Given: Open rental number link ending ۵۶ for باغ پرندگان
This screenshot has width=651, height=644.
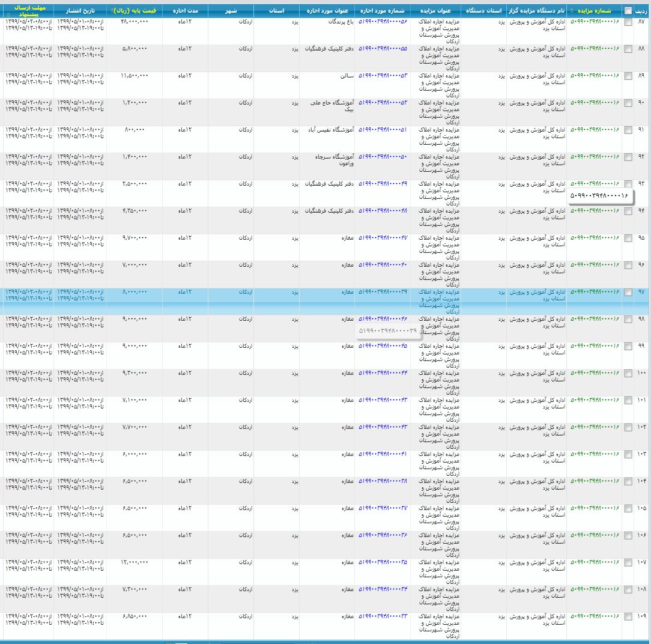Looking at the screenshot, I should click(383, 22).
